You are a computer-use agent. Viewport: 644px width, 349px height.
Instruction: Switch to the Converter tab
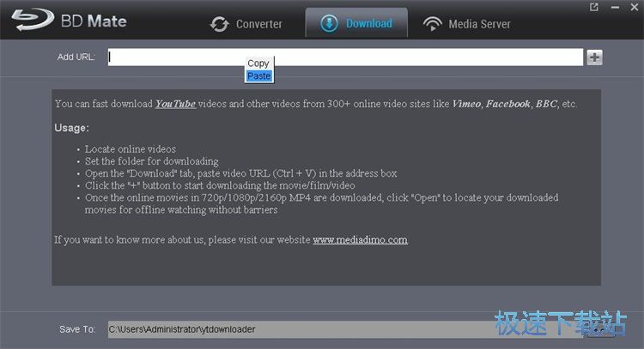tap(246, 24)
